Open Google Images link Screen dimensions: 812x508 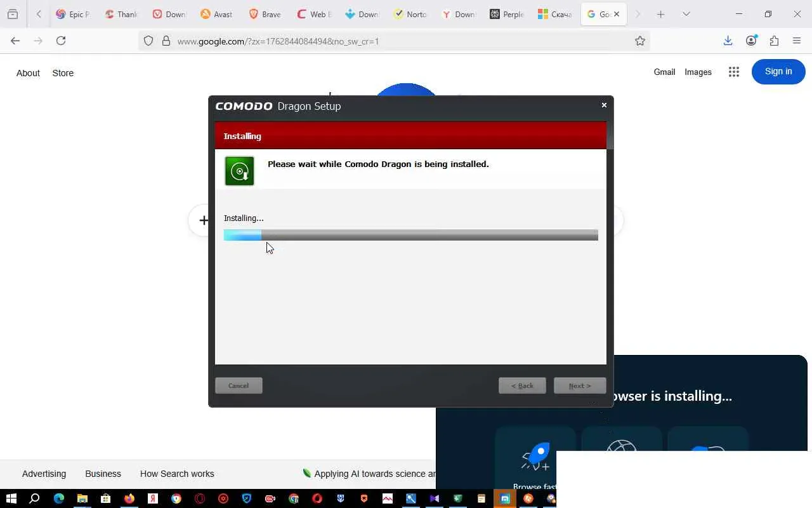pos(698,72)
